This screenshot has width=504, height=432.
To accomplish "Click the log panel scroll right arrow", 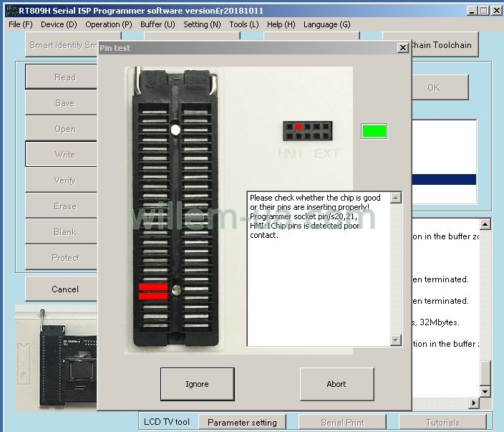I will click(474, 403).
